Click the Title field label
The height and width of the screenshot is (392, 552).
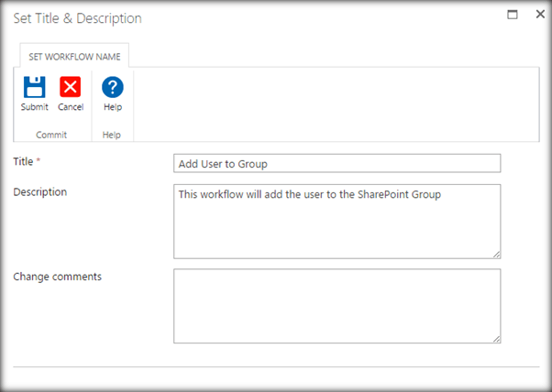[x=23, y=162]
